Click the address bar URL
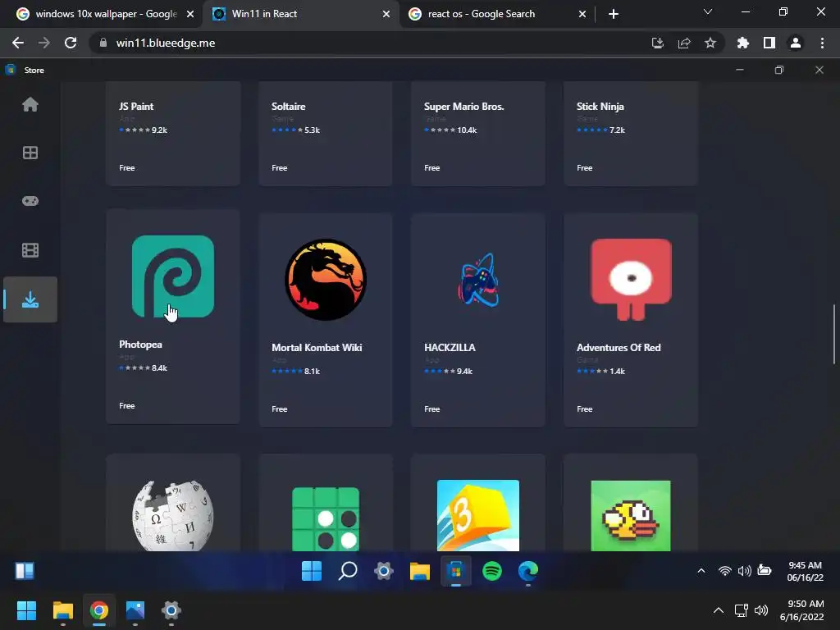The height and width of the screenshot is (630, 840). (166, 43)
